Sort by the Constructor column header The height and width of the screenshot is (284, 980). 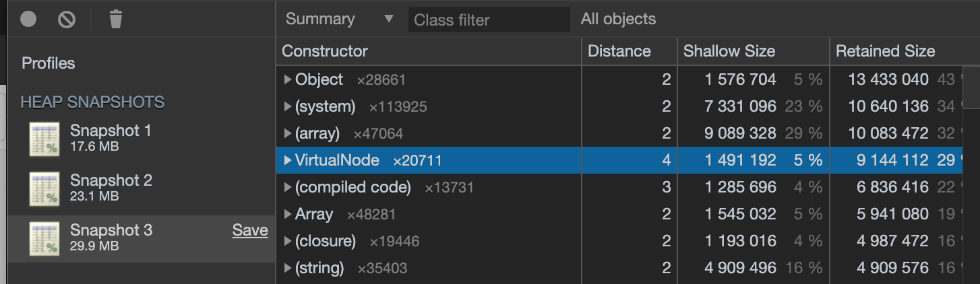325,51
